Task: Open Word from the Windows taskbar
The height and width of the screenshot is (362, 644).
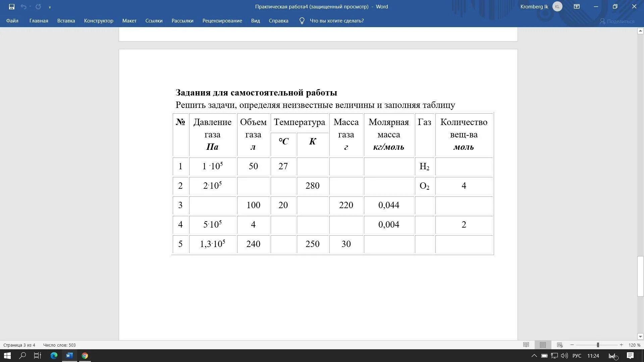Action: 69,356
